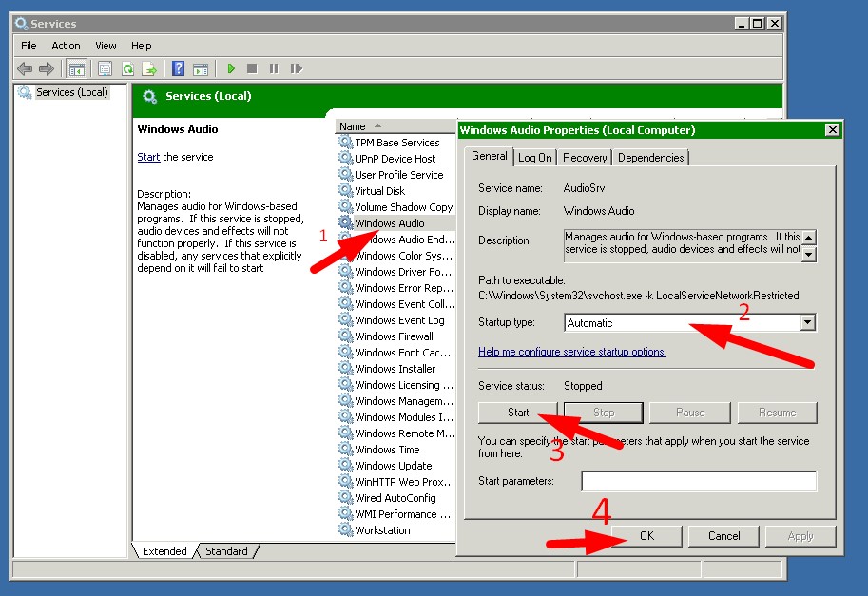Select Windows Error Rep... row
The width and height of the screenshot is (868, 596).
tap(403, 288)
